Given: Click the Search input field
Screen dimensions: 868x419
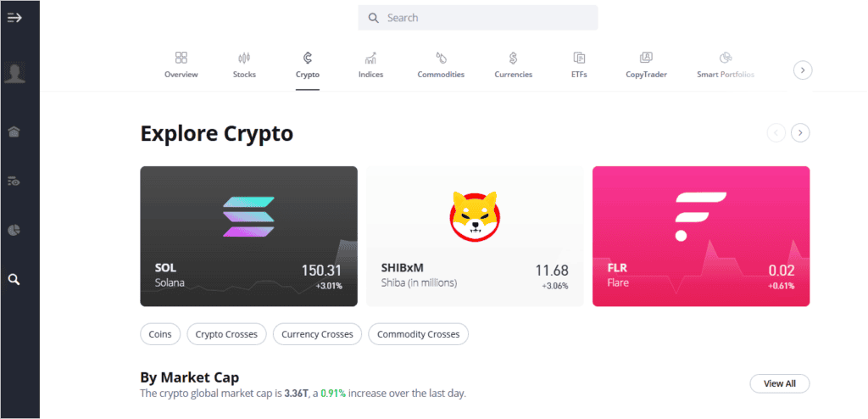Looking at the screenshot, I should (x=477, y=18).
